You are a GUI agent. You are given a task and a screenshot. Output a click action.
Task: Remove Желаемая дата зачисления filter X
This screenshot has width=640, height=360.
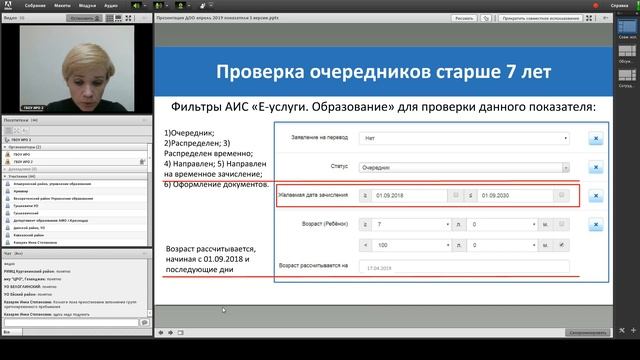click(596, 196)
